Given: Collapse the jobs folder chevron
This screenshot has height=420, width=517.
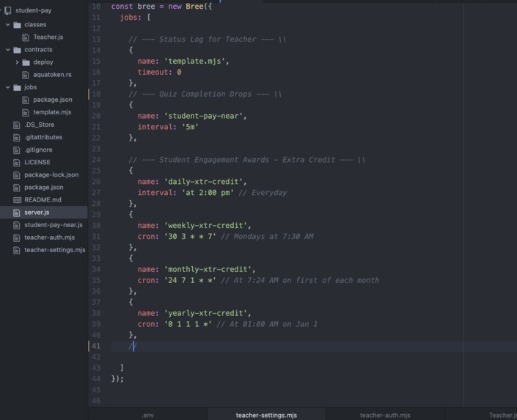Looking at the screenshot, I should point(8,87).
